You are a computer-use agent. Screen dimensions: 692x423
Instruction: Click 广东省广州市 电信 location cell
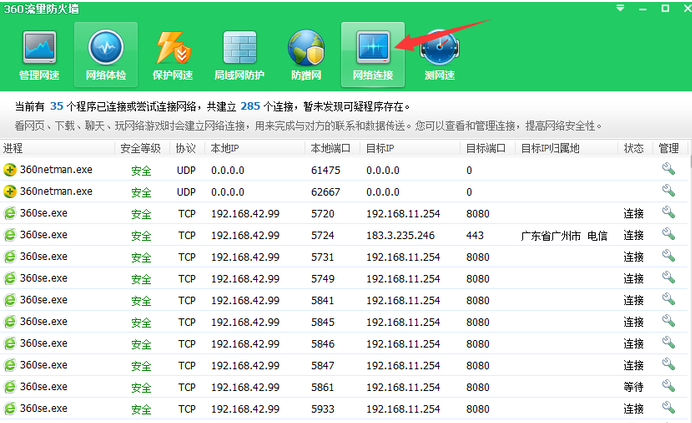(564, 236)
